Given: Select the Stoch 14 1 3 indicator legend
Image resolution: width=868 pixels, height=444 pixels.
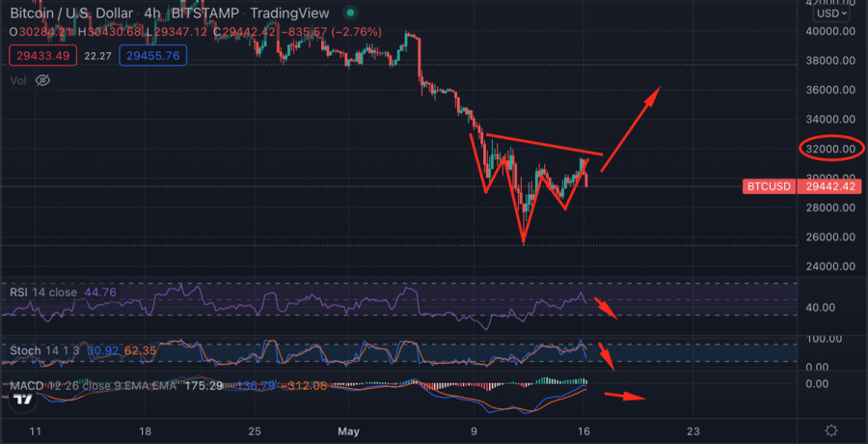Looking at the screenshot, I should click(44, 350).
